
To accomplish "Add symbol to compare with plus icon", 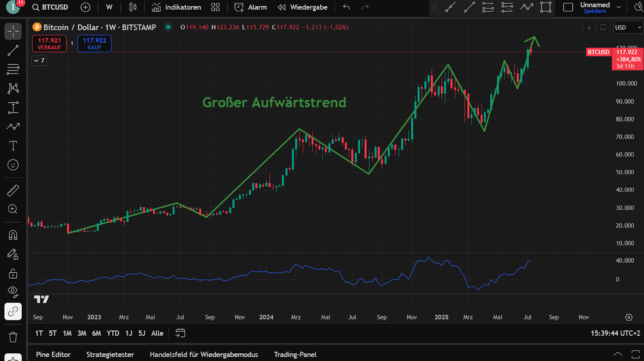I will (x=85, y=7).
